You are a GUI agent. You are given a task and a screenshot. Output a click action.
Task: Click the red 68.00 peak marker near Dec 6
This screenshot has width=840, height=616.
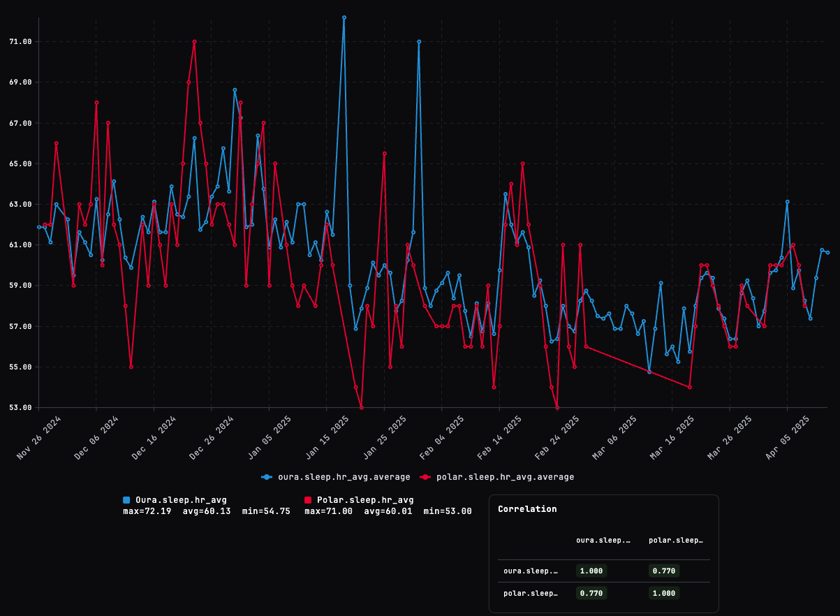[x=96, y=103]
